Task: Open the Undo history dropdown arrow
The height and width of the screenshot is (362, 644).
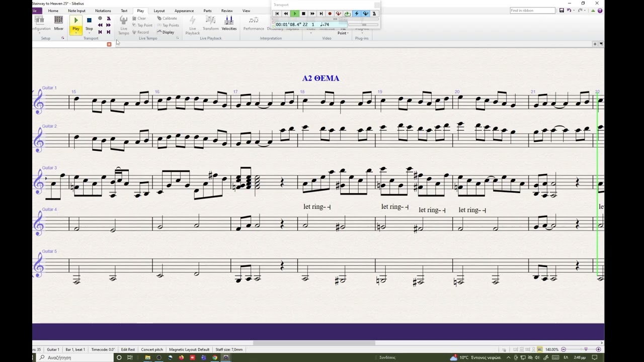Action: [573, 11]
